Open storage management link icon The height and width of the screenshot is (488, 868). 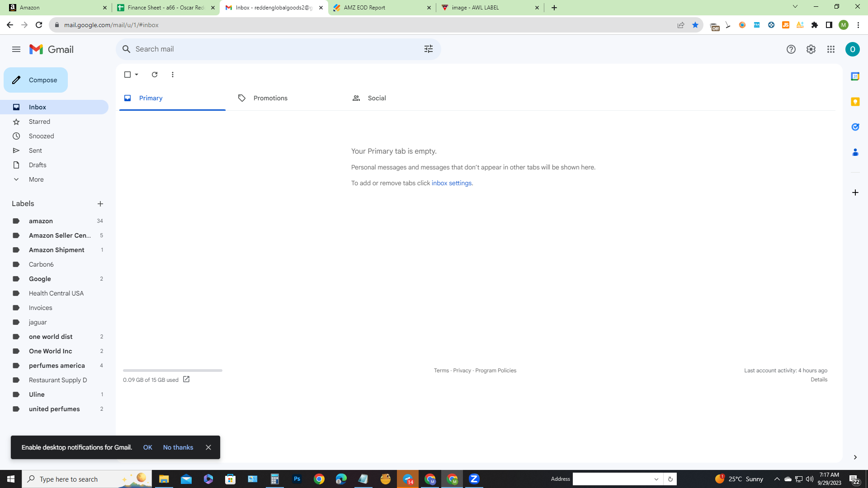[x=186, y=380]
